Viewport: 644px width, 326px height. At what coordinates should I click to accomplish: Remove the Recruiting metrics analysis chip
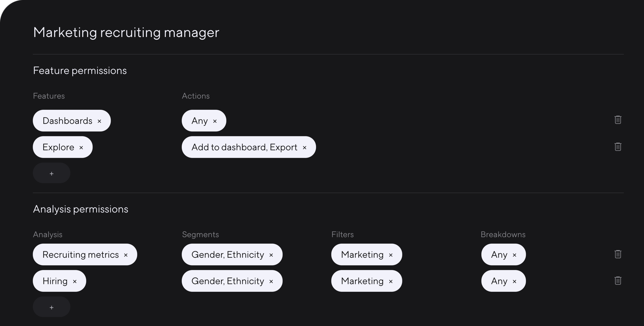click(126, 255)
